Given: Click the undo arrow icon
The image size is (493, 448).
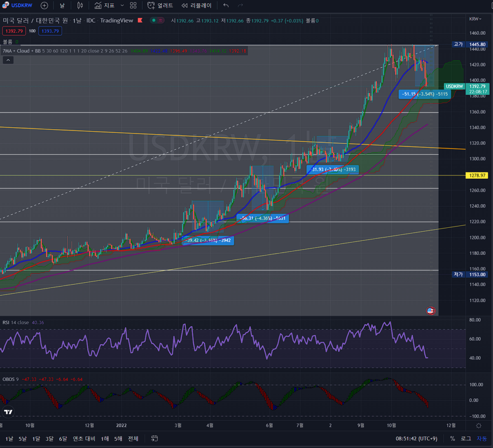Looking at the screenshot, I should (226, 6).
